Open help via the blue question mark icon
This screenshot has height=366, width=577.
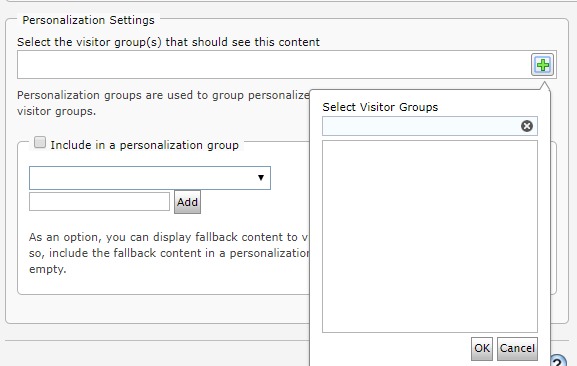559,361
